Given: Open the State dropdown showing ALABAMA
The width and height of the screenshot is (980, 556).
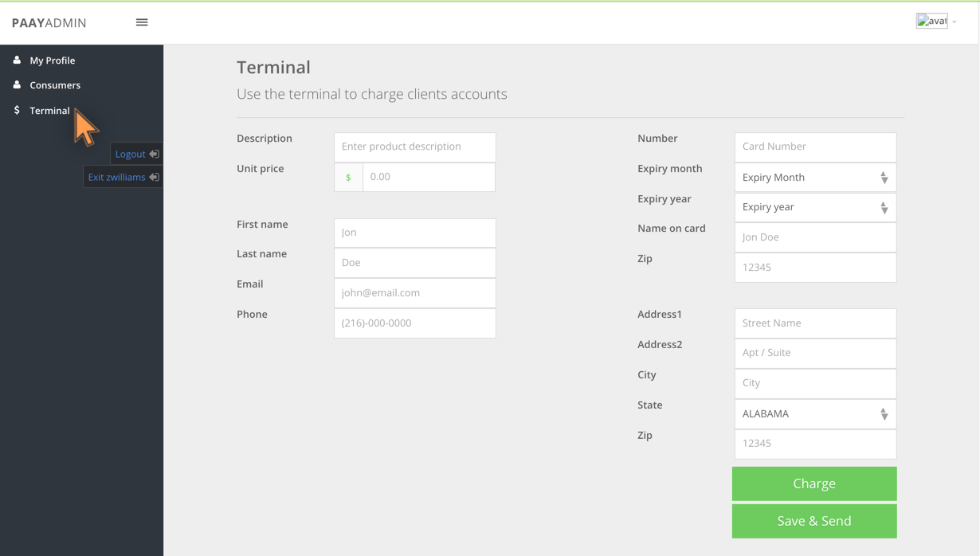Looking at the screenshot, I should pyautogui.click(x=815, y=413).
